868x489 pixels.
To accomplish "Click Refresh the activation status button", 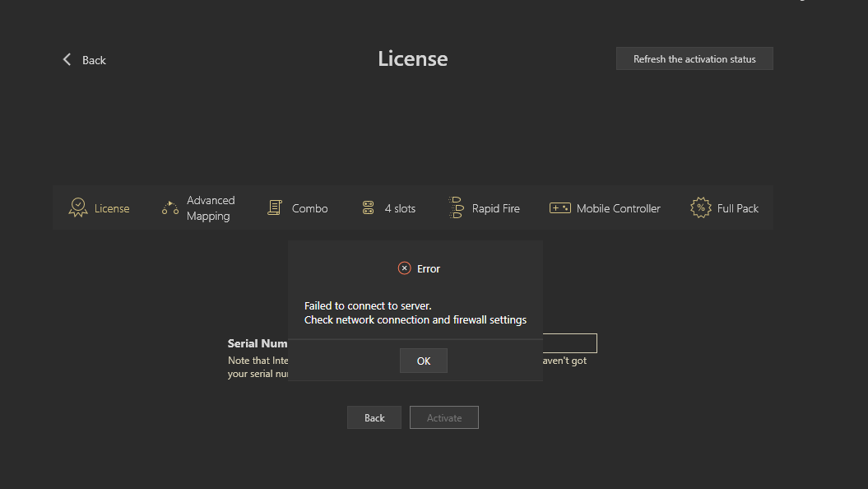I will tap(694, 59).
